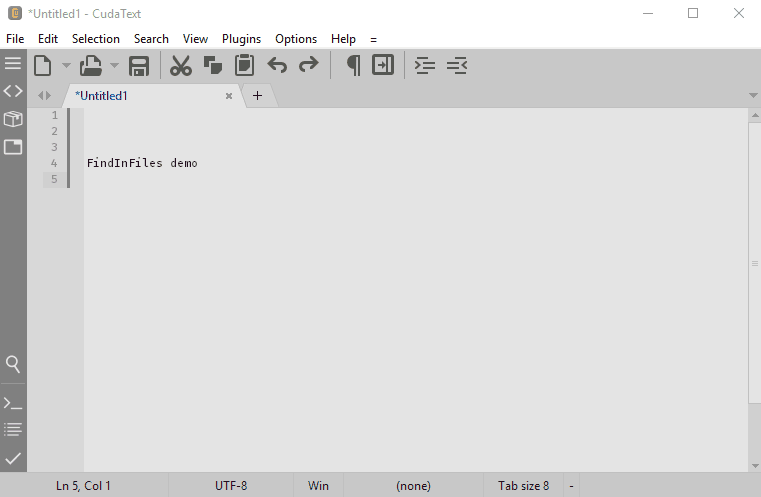Open the File menu
Viewport: 761px width, 497px height.
pyautogui.click(x=15, y=39)
